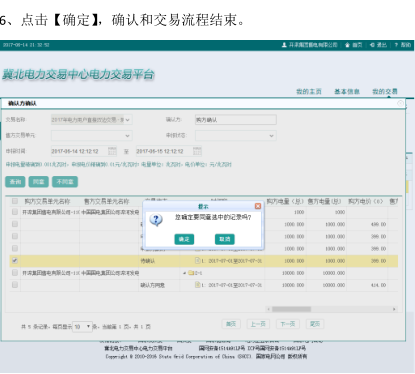Click 确定 in the confirmation popup

tap(184, 239)
